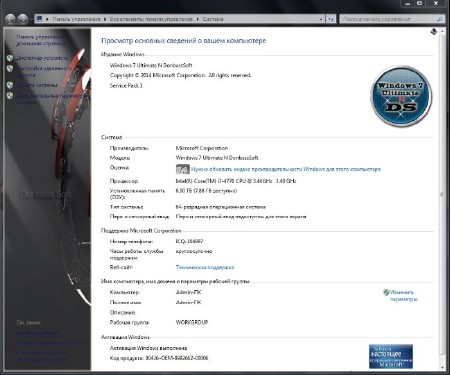Select the Microsoft Corporation manufacturer value
450x375 pixels.
pos(202,148)
